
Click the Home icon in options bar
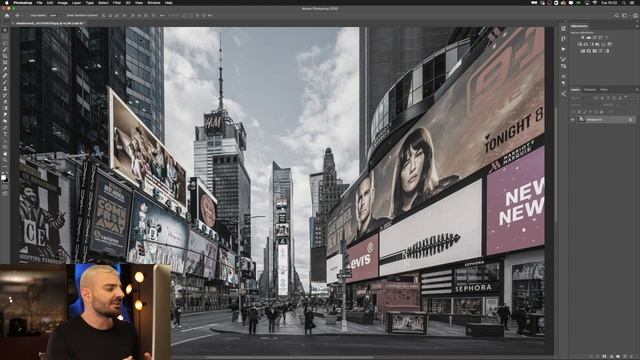pyautogui.click(x=7, y=16)
